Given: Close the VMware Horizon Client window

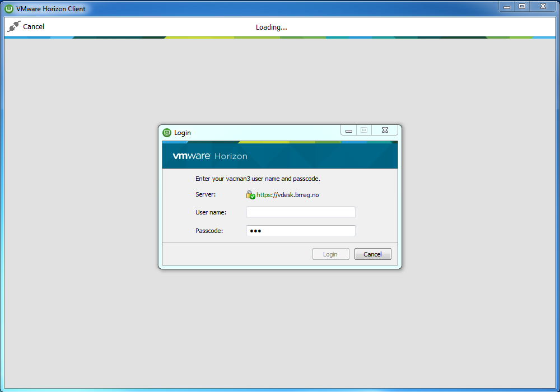Looking at the screenshot, I should 543,6.
